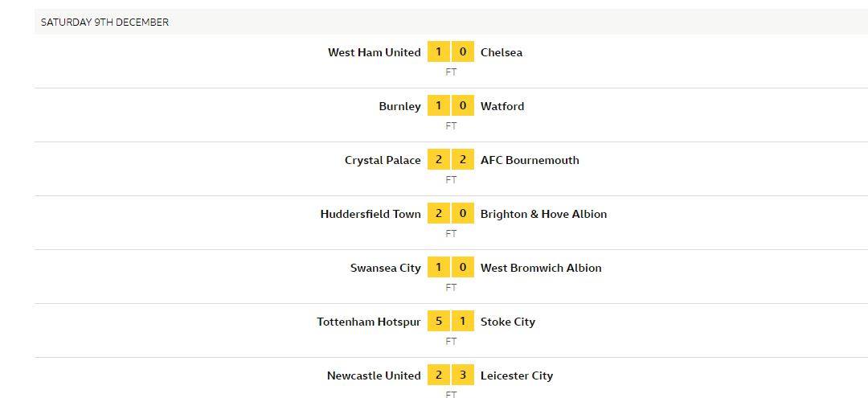Viewport: 868px width, 398px height.
Task: Select the Watford team name
Action: [x=502, y=106]
